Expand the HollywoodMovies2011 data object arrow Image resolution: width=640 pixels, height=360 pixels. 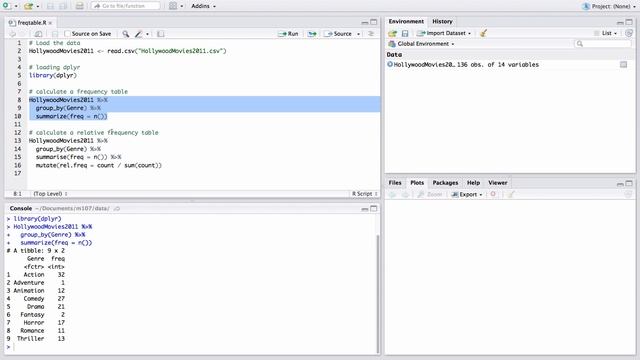[x=390, y=64]
